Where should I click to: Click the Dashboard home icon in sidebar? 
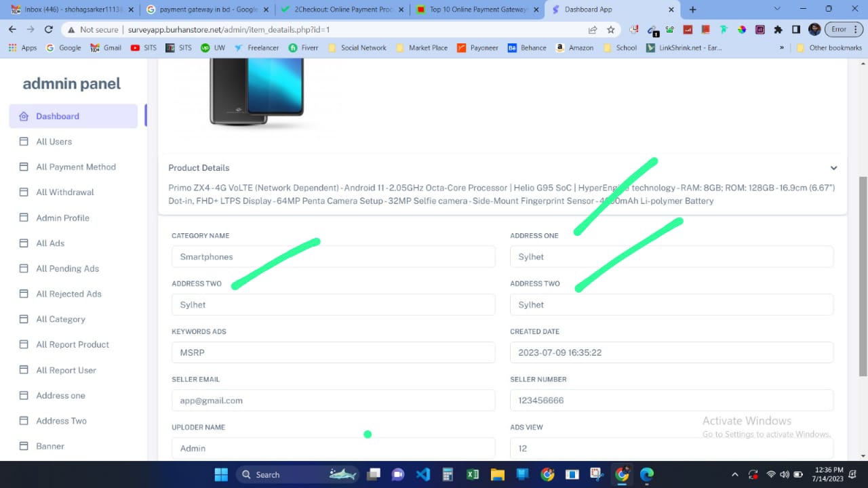(24, 117)
